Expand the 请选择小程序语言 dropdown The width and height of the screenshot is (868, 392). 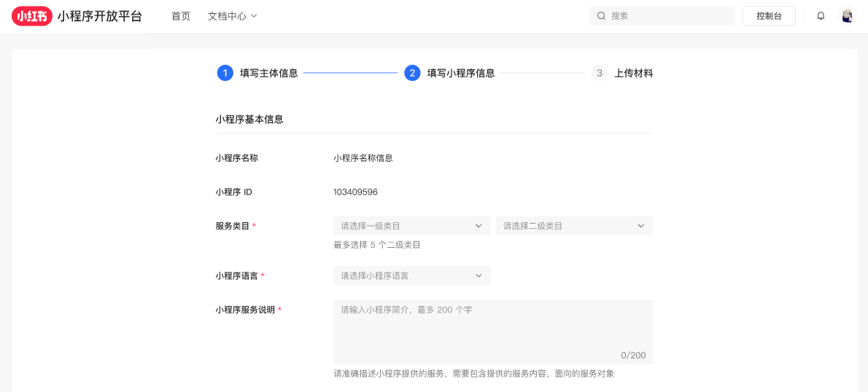(x=411, y=275)
